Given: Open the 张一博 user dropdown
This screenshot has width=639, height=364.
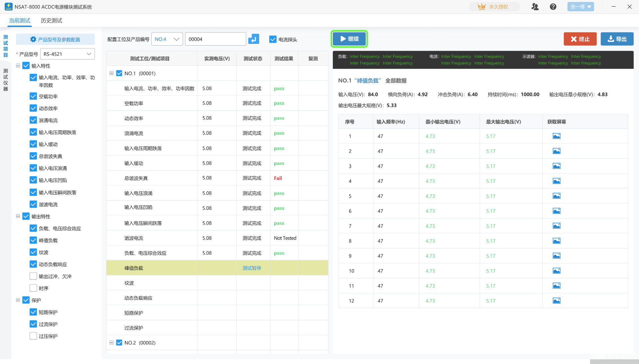Looking at the screenshot, I should (580, 7).
